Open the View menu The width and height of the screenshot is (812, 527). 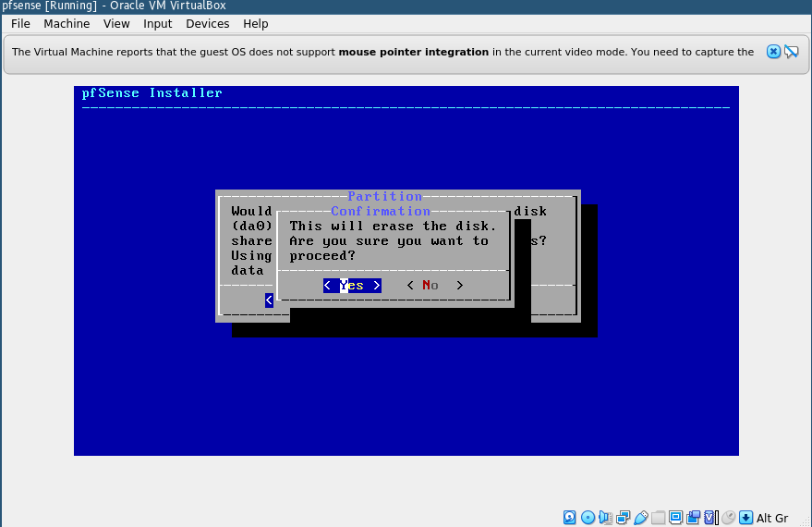116,24
